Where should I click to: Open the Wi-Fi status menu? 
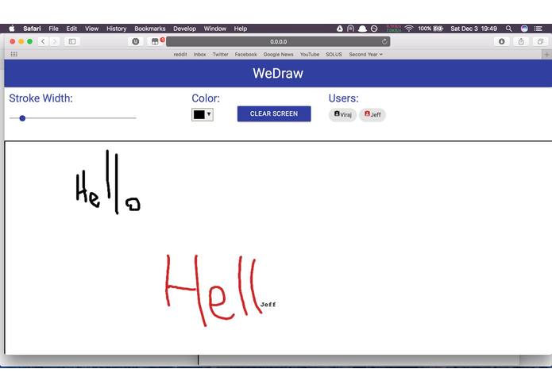coord(409,29)
